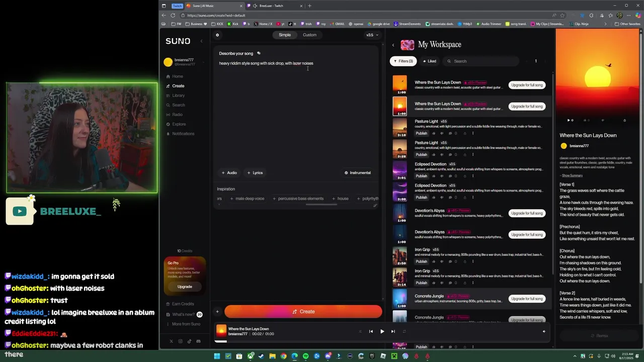The image size is (644, 362).
Task: Open Suno's Instagram social link
Action: (180, 341)
